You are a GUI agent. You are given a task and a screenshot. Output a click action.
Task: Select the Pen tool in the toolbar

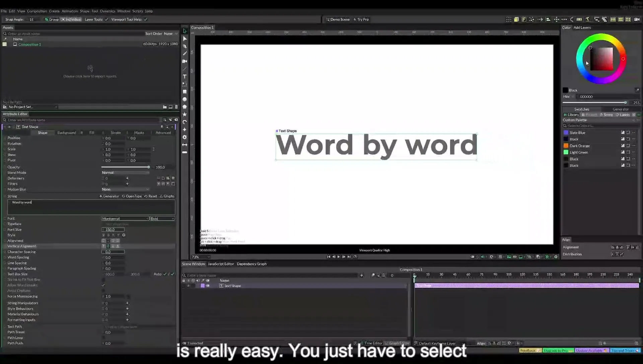coord(185,46)
